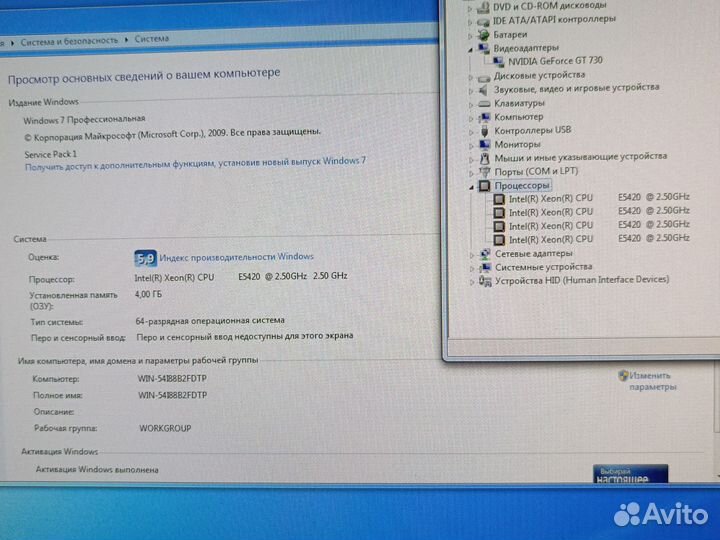Click the NVIDIA GeForce GT 730 device icon
The image size is (720, 540).
(x=498, y=61)
